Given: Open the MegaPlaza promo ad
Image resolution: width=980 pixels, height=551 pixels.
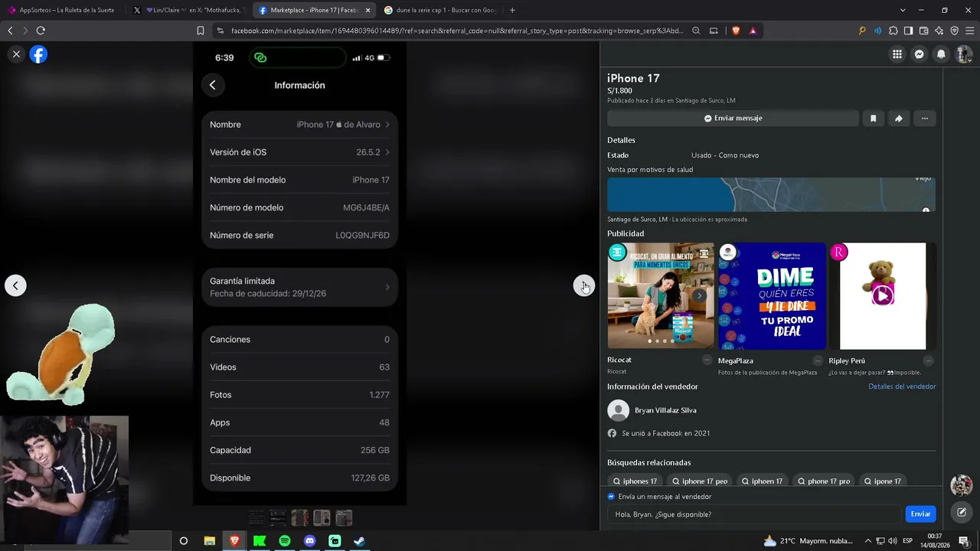Looking at the screenshot, I should pos(772,296).
